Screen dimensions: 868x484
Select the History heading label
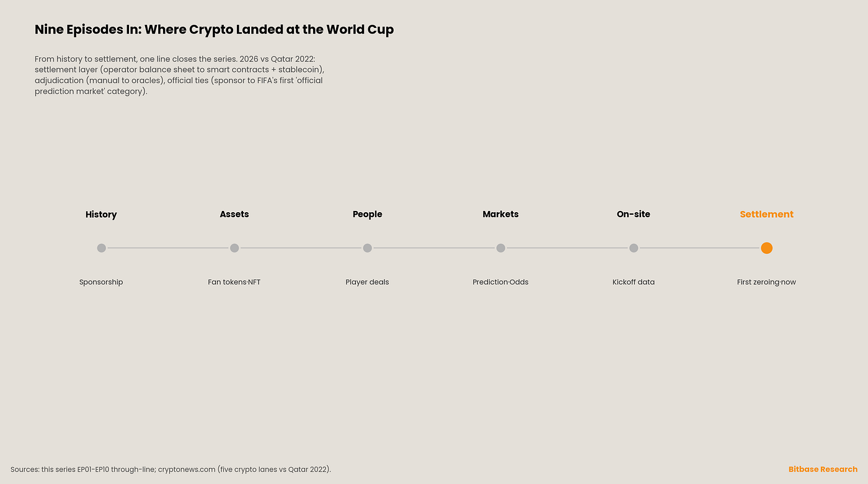coord(101,215)
